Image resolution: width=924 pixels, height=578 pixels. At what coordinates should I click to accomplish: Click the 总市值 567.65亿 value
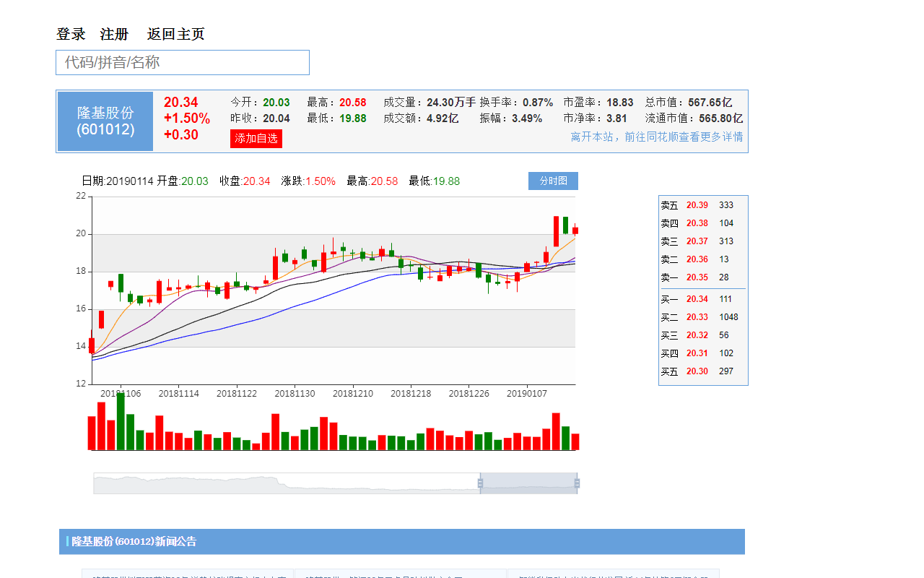(710, 103)
